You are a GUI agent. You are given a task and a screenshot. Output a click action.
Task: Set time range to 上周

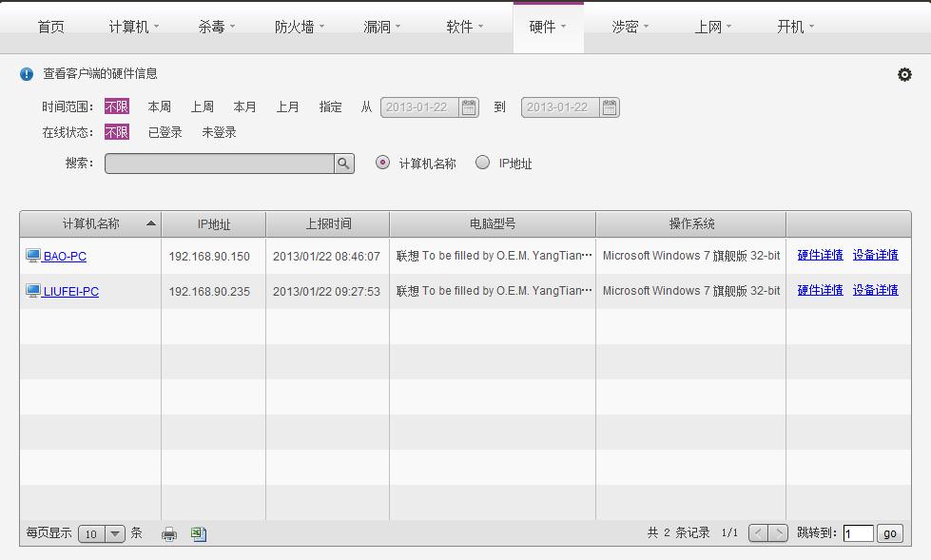coord(202,106)
